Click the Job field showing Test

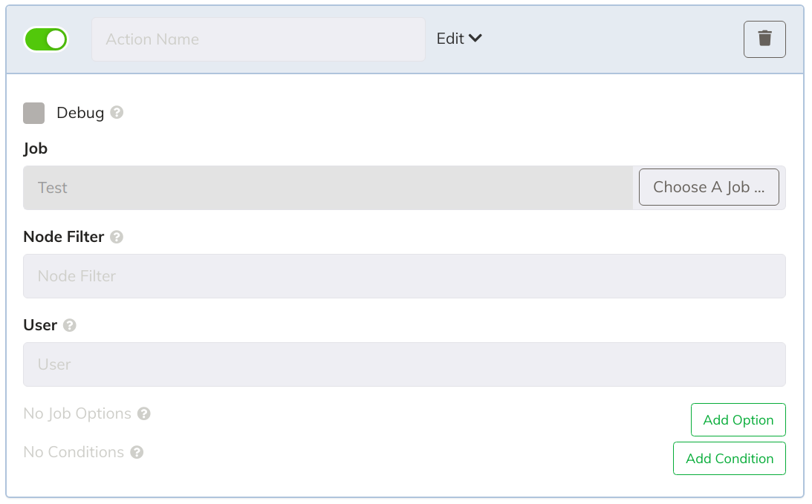point(328,188)
